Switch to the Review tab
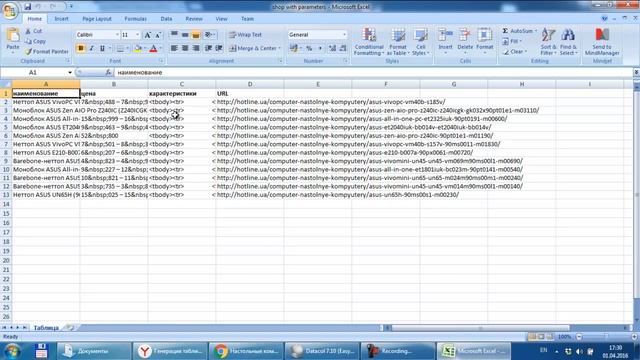 (194, 19)
